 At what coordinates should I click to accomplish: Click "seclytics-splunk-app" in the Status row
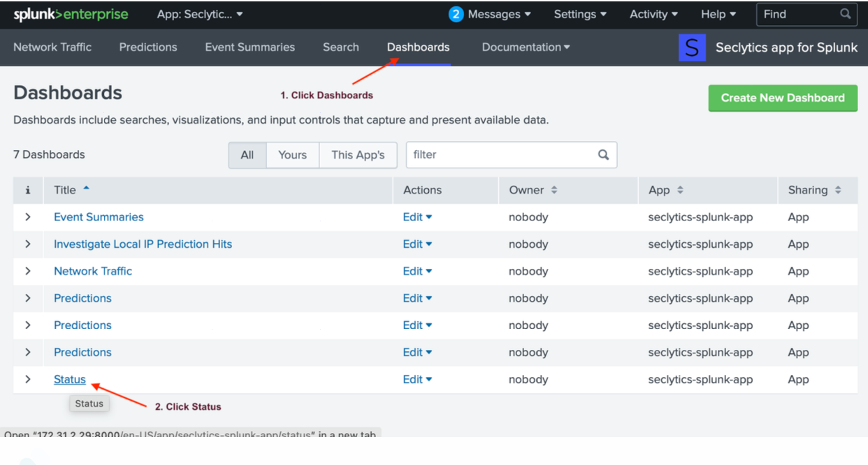tap(700, 379)
